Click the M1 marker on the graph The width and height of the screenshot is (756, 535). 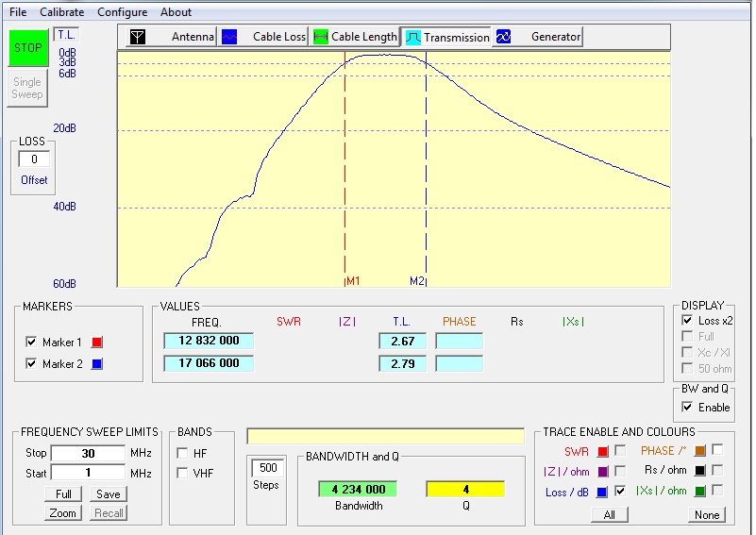[352, 281]
